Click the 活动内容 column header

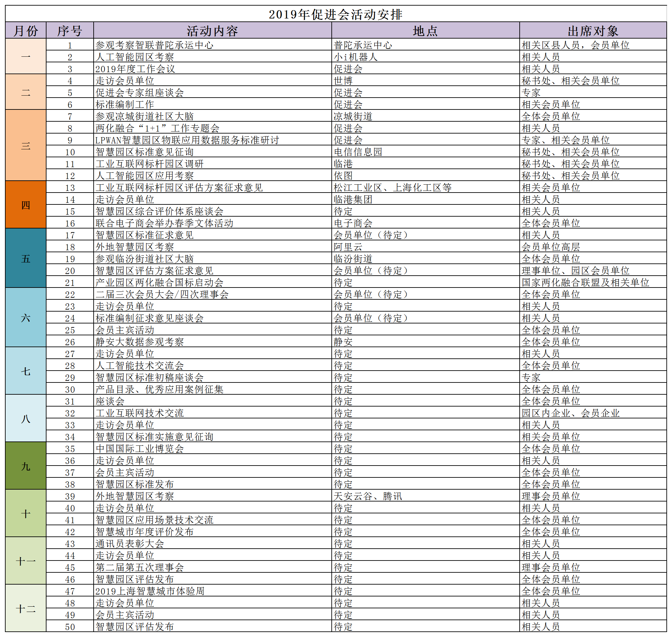(x=213, y=31)
